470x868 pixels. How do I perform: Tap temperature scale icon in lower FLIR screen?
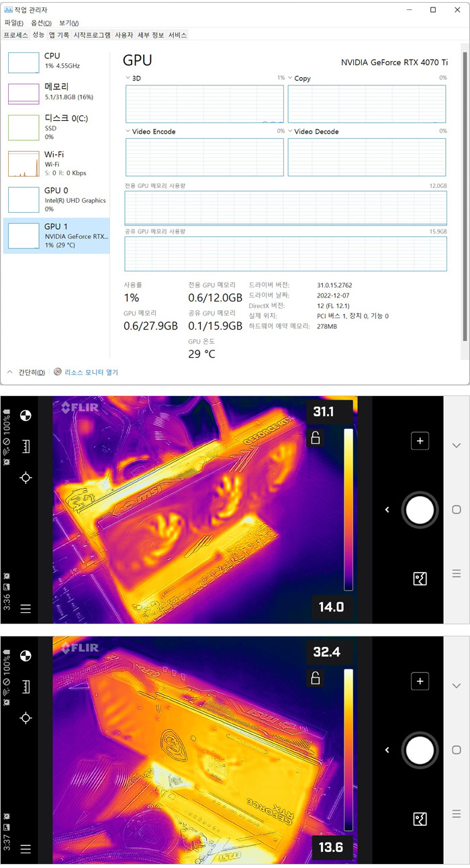pyautogui.click(x=26, y=686)
